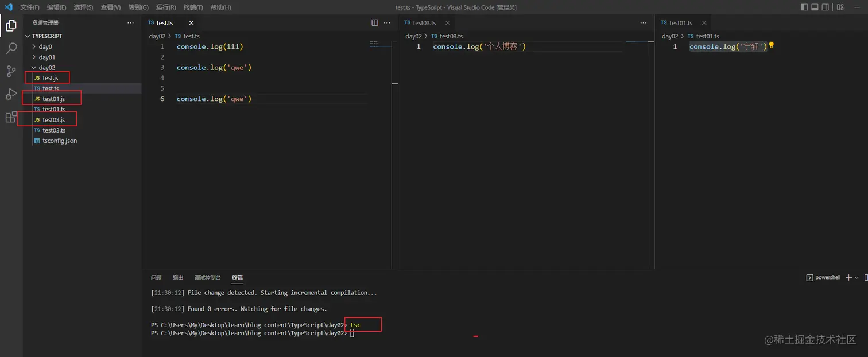The height and width of the screenshot is (357, 868).
Task: Click the minimap of the test.ts editor
Action: coord(379,44)
